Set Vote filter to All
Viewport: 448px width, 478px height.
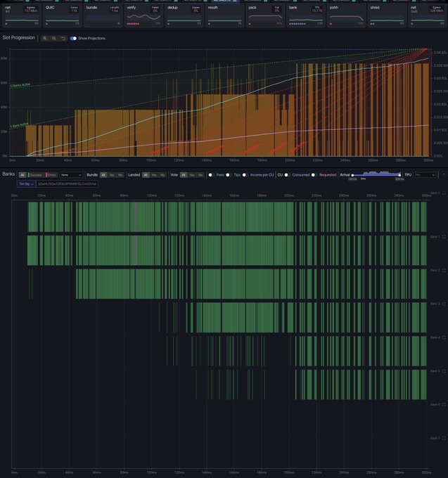tap(184, 175)
